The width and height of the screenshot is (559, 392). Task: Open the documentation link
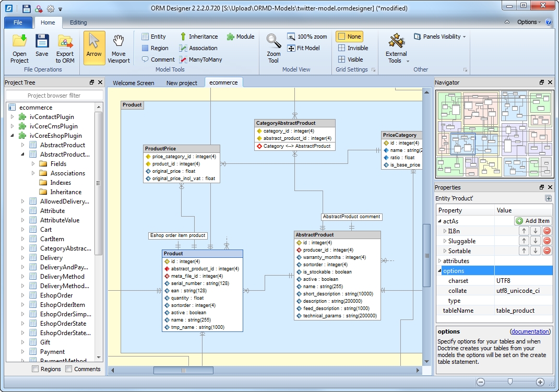(530, 331)
